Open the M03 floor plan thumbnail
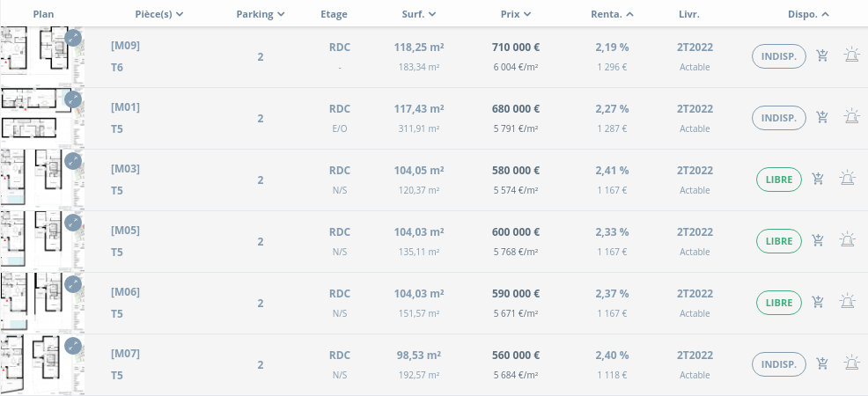The width and height of the screenshot is (868, 396). pos(35,180)
